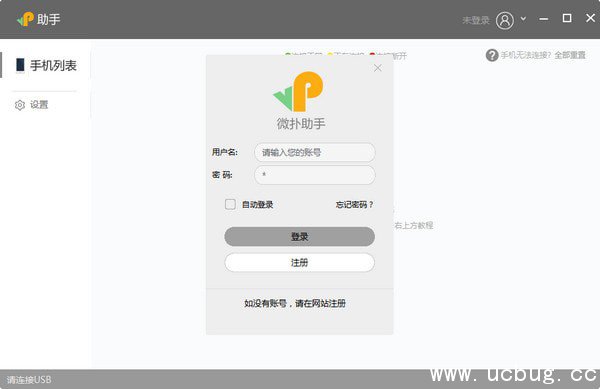Viewport: 600px width, 389px height.
Task: Click the 用户名 account input field
Action: (x=315, y=153)
